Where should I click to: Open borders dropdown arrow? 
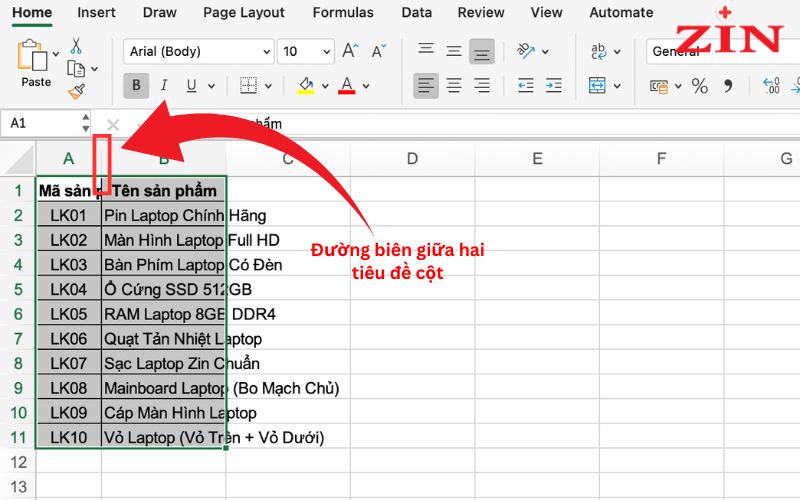(268, 86)
